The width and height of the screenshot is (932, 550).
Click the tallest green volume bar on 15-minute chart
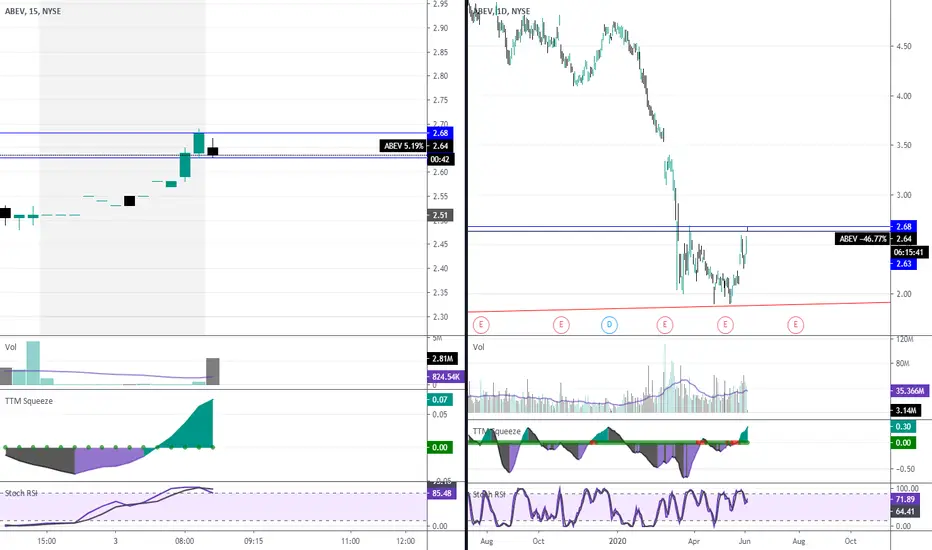click(33, 363)
